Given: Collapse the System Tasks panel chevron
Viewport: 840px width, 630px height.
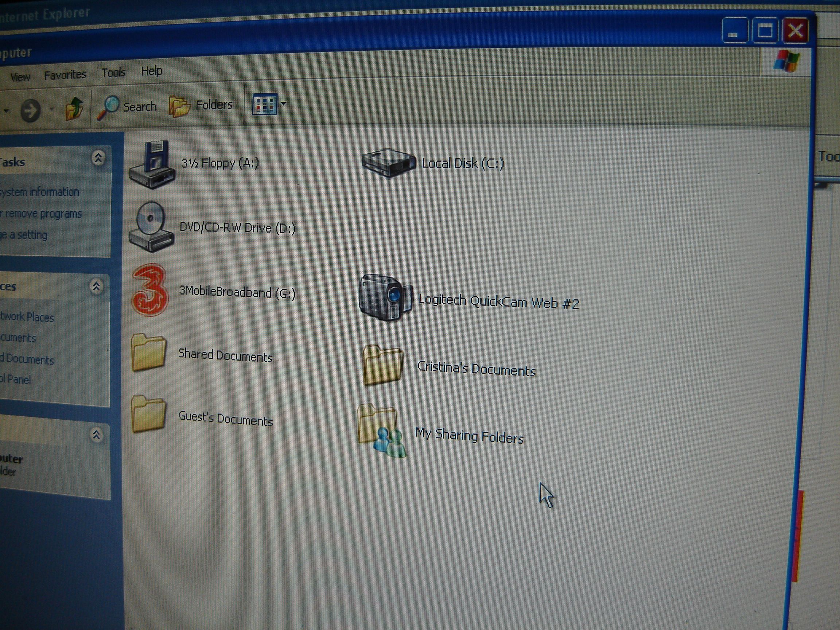Looking at the screenshot, I should coord(98,157).
